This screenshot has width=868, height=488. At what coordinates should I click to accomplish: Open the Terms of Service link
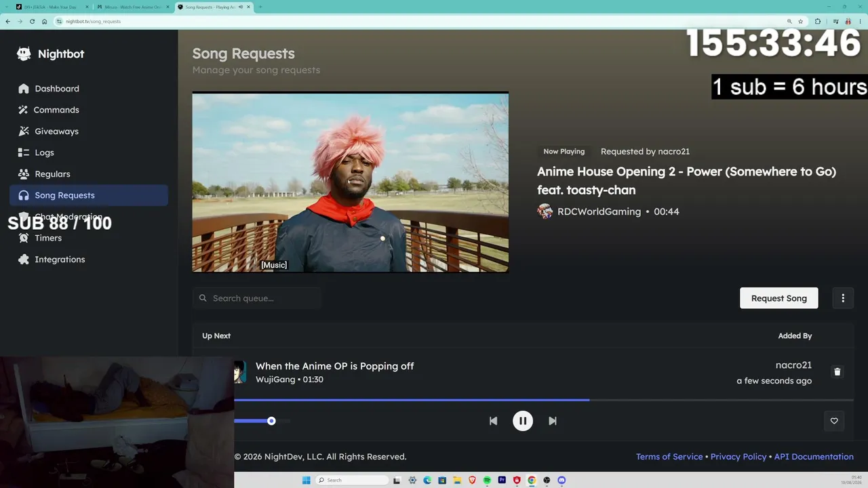coord(669,457)
